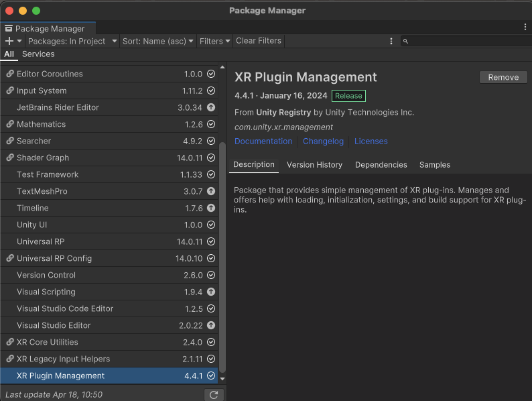Select the Universal RP Config package
This screenshot has width=532, height=401.
pos(109,258)
